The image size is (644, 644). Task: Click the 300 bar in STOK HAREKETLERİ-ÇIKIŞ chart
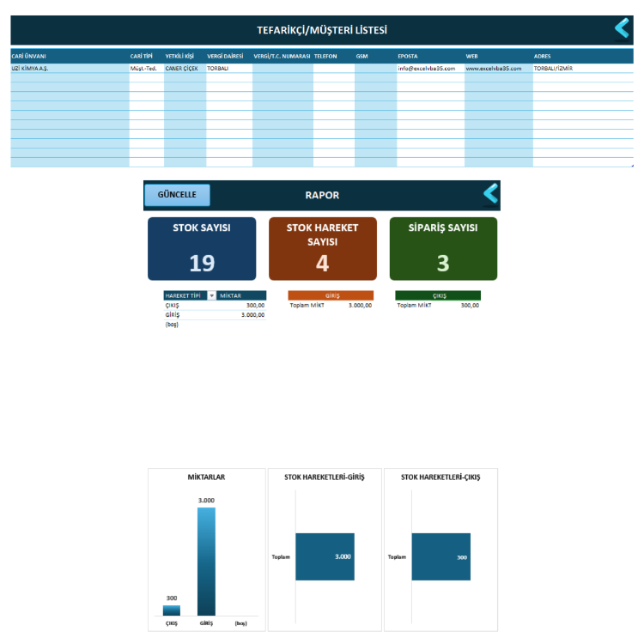[x=441, y=556]
